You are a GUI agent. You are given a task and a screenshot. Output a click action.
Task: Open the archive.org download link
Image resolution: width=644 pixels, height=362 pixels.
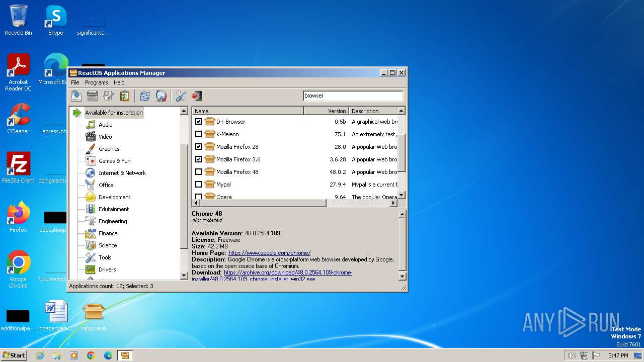[288, 273]
